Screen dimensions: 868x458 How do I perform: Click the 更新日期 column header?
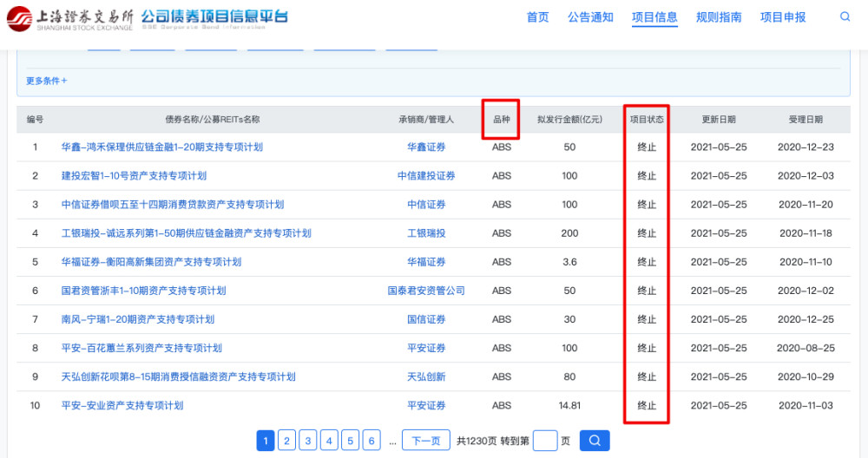(x=719, y=120)
